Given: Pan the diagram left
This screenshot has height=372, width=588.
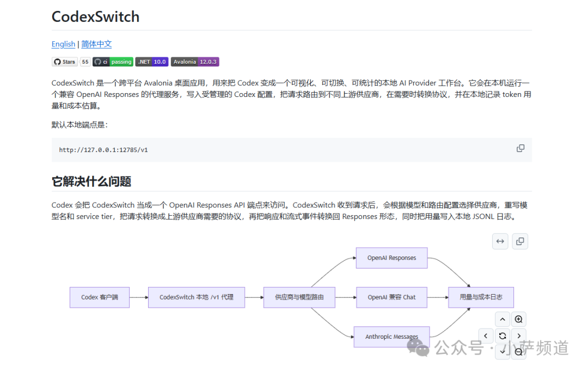Looking at the screenshot, I should tap(486, 336).
